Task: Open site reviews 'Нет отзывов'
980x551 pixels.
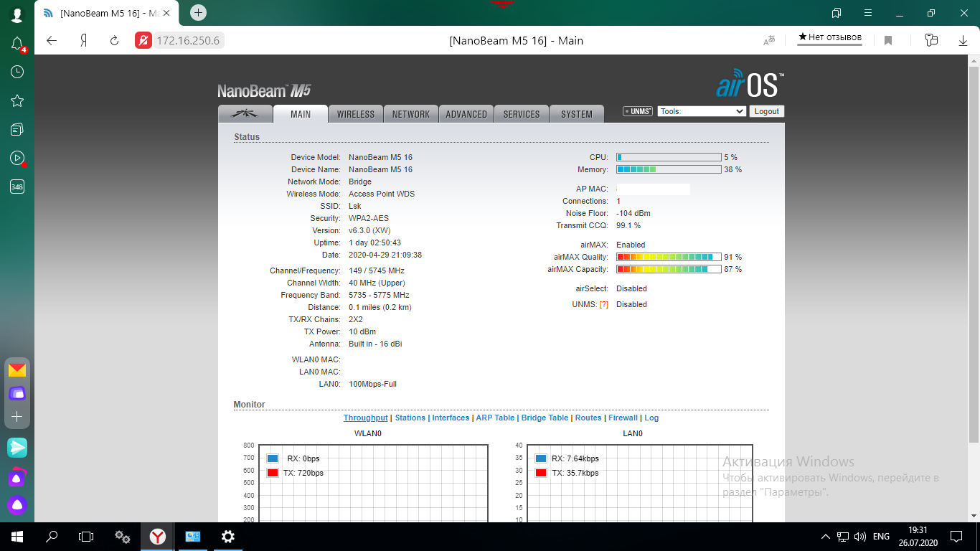Action: (x=830, y=37)
